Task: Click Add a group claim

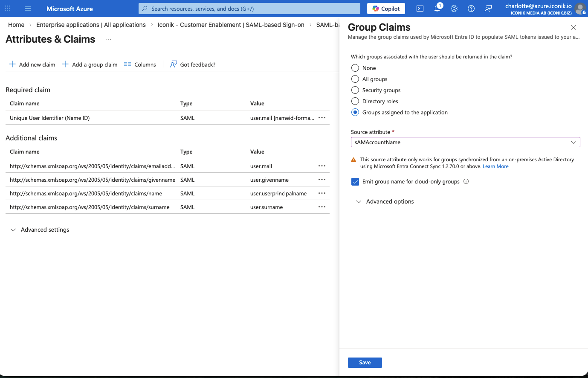Action: (x=90, y=64)
